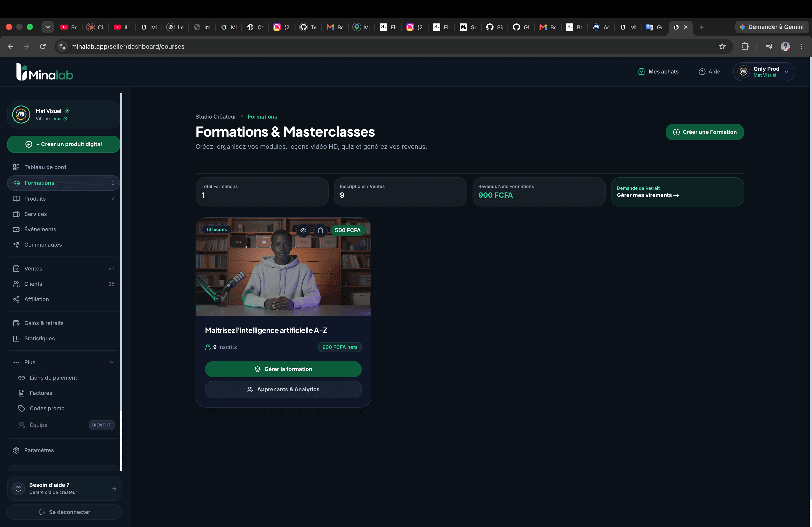Open Clients list

(x=63, y=284)
